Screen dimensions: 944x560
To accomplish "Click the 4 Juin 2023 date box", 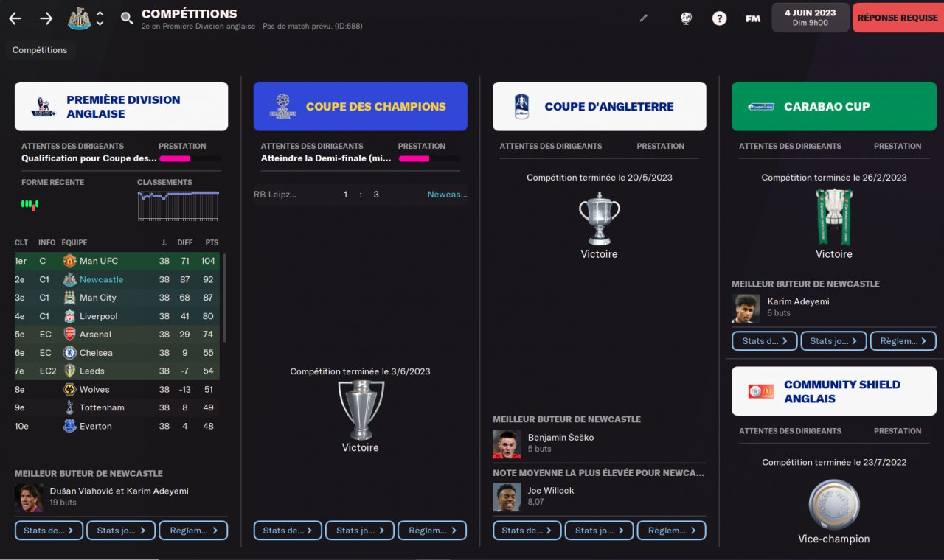I will click(810, 18).
